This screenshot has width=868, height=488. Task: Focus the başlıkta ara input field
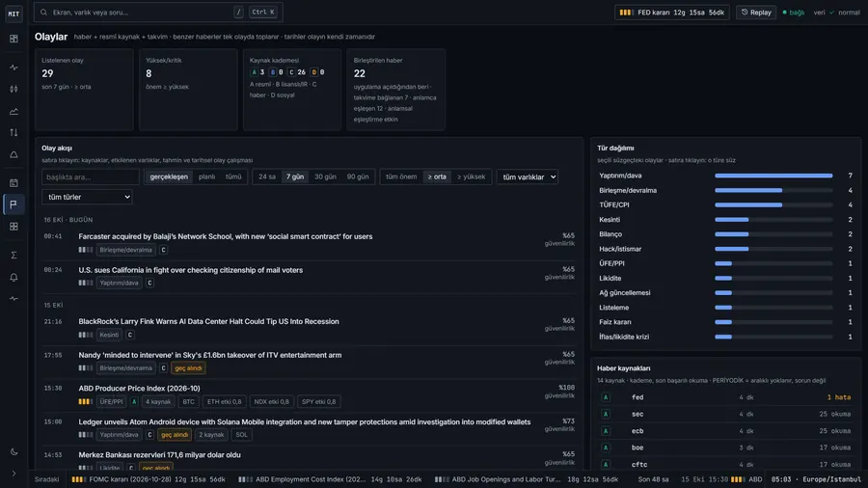click(91, 177)
